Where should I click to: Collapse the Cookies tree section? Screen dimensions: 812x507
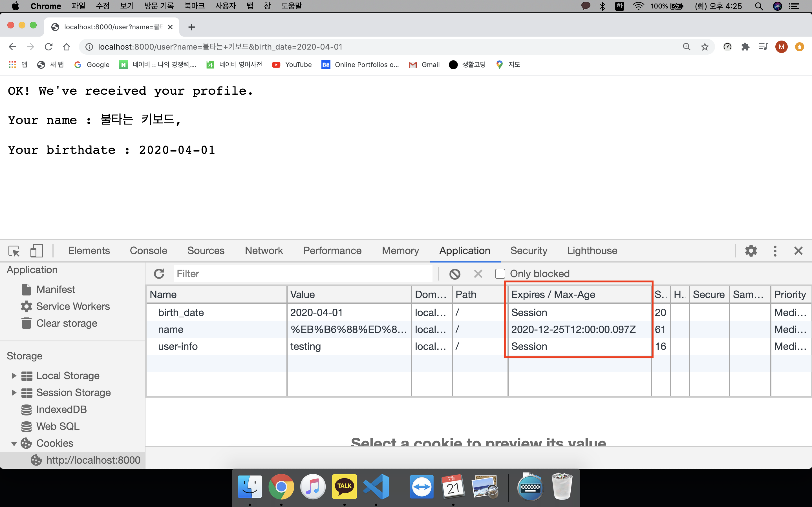point(14,443)
